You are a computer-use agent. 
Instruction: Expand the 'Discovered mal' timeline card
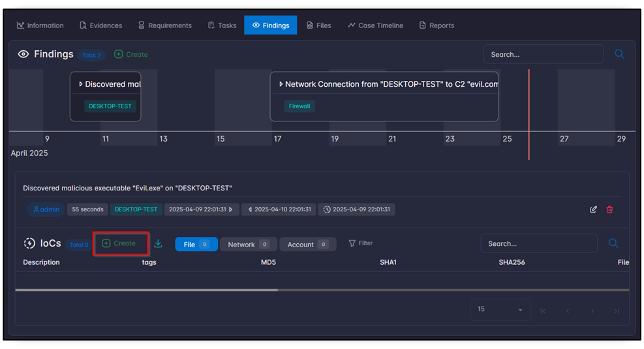point(80,84)
